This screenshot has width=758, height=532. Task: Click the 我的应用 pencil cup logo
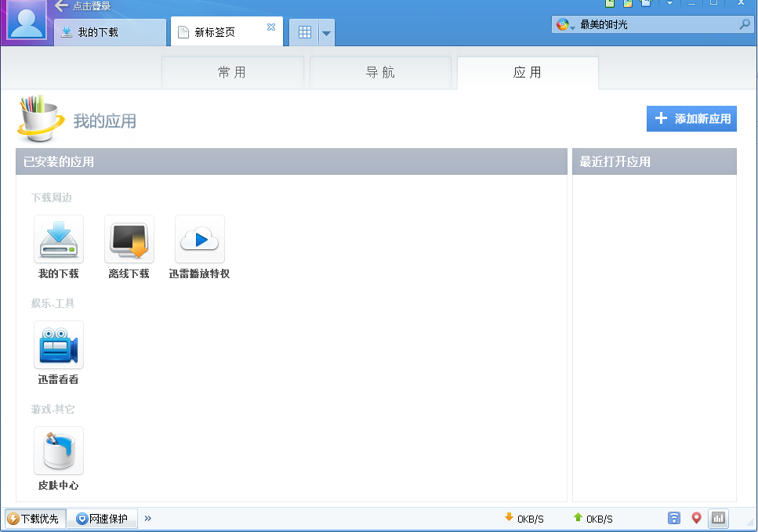(x=41, y=118)
